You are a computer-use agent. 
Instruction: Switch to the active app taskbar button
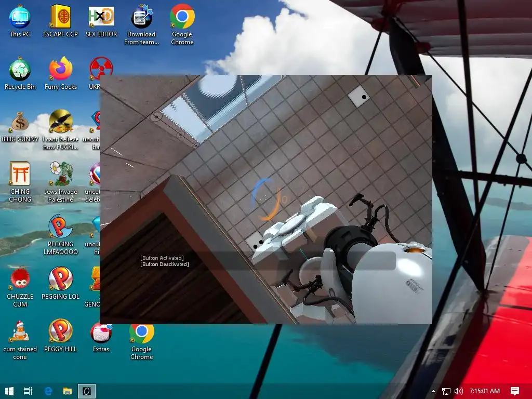[87, 391]
